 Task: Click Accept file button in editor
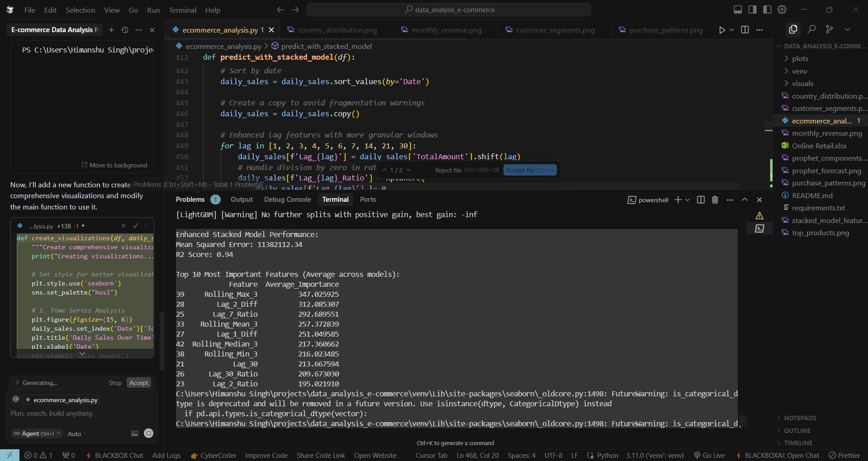(x=530, y=170)
